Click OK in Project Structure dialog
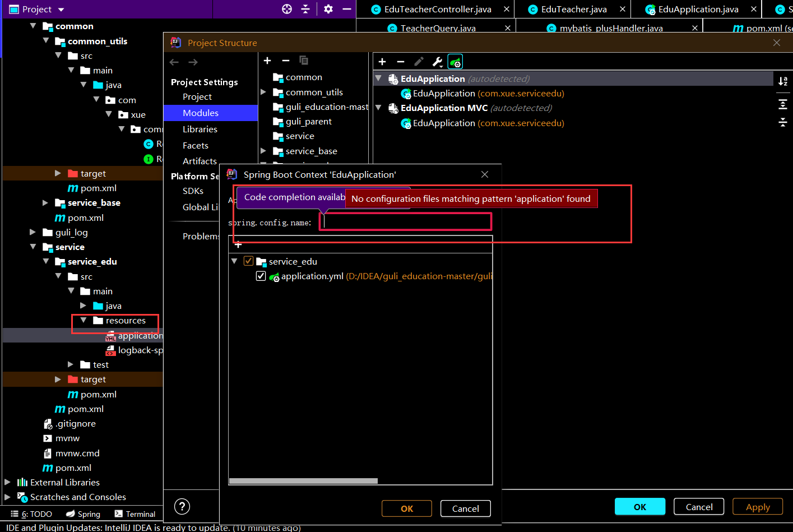 pos(640,507)
